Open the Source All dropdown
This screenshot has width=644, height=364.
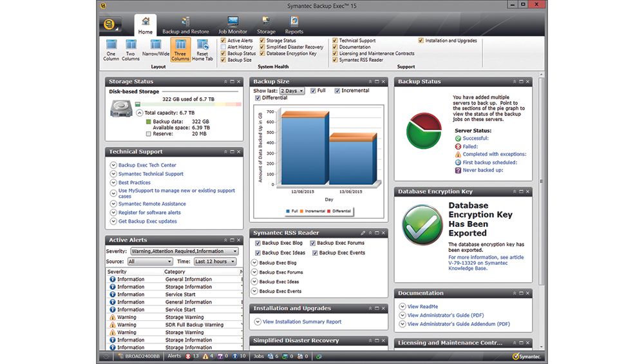(x=150, y=262)
